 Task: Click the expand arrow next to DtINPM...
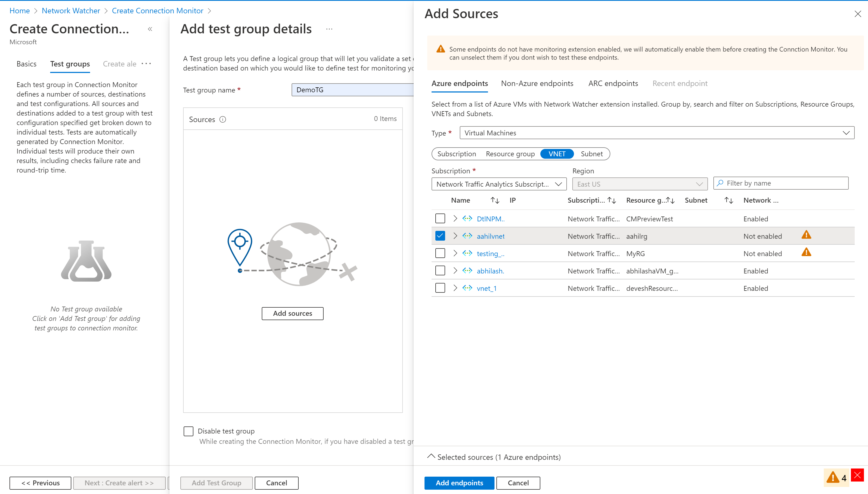[x=455, y=219]
